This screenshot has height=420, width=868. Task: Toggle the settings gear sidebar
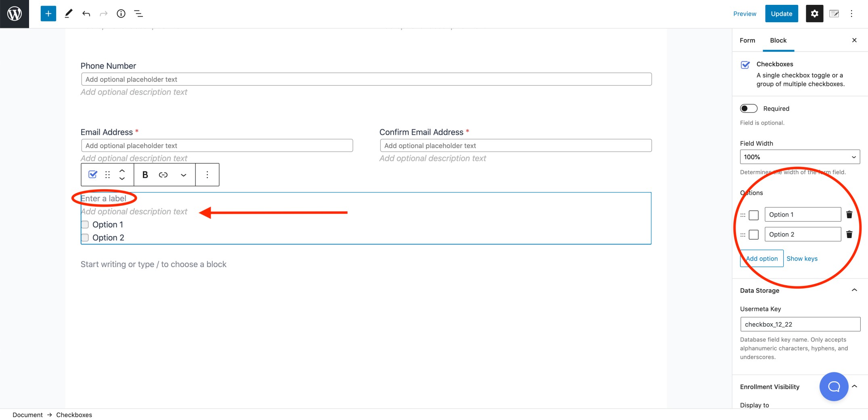(x=814, y=14)
